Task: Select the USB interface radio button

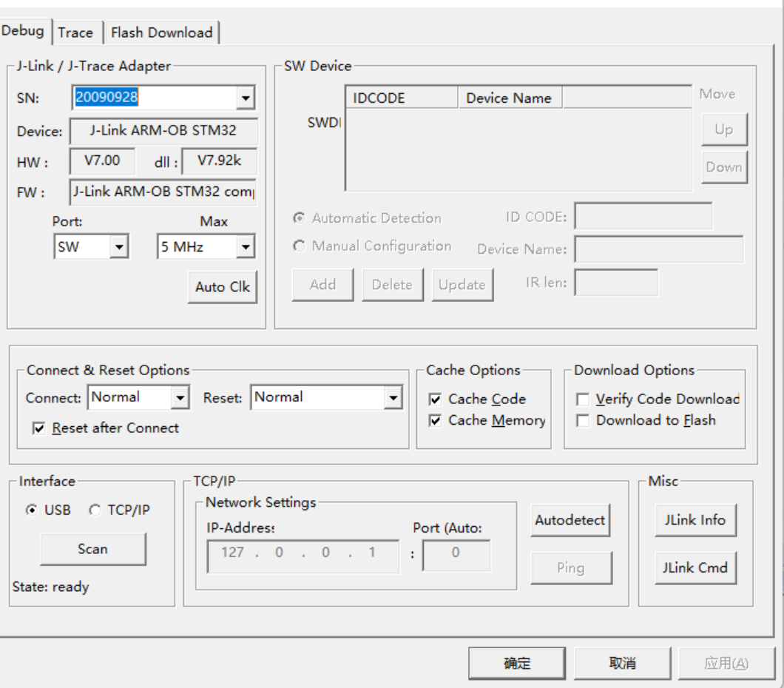Action: point(31,510)
